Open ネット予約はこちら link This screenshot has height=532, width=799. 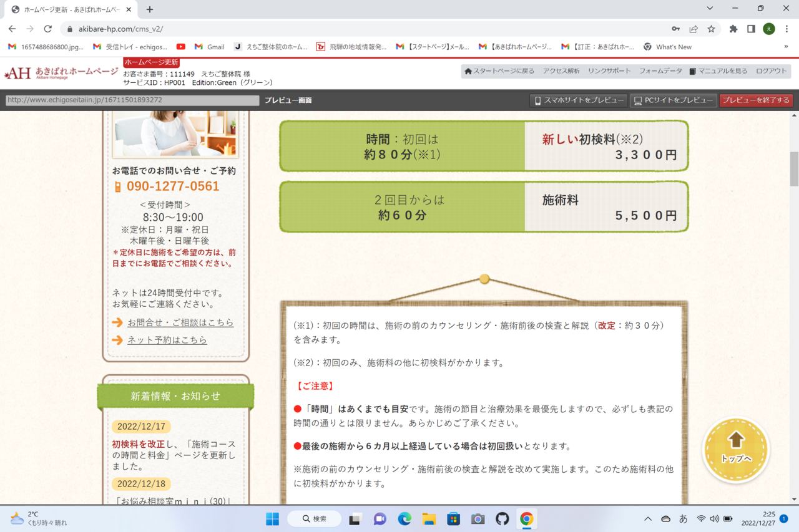click(167, 340)
